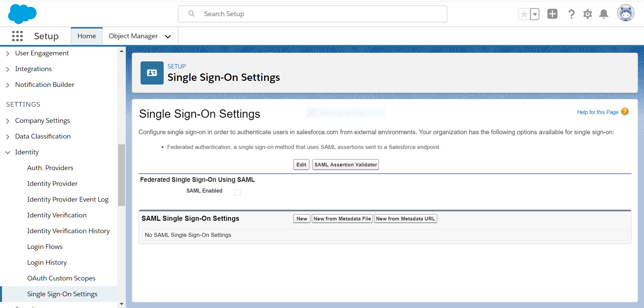Expand the Company Settings section

click(8, 121)
